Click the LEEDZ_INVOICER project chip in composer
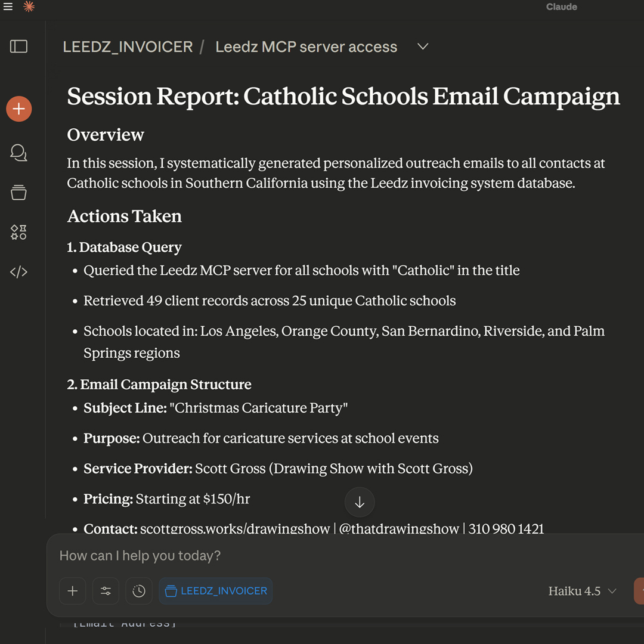The width and height of the screenshot is (644, 644). click(216, 591)
